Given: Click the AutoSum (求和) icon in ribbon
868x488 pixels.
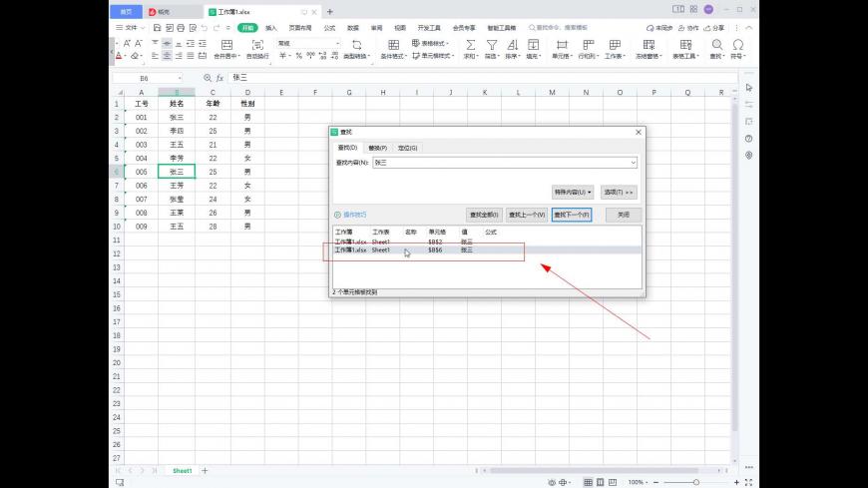Looking at the screenshot, I should [470, 45].
